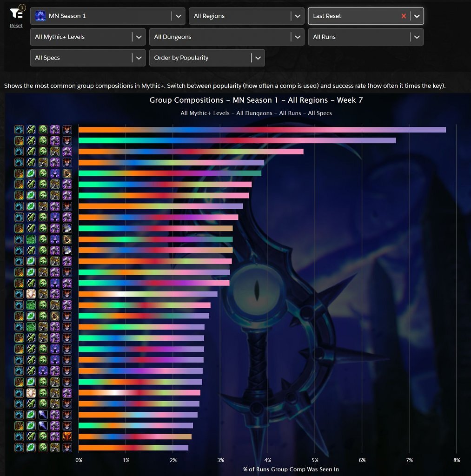Open the All Runs dropdown

click(x=365, y=37)
